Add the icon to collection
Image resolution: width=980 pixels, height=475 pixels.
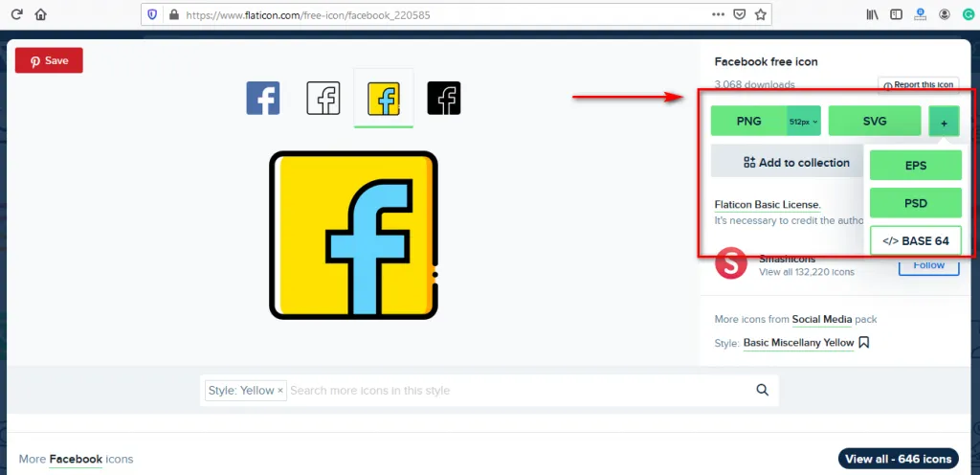click(788, 163)
